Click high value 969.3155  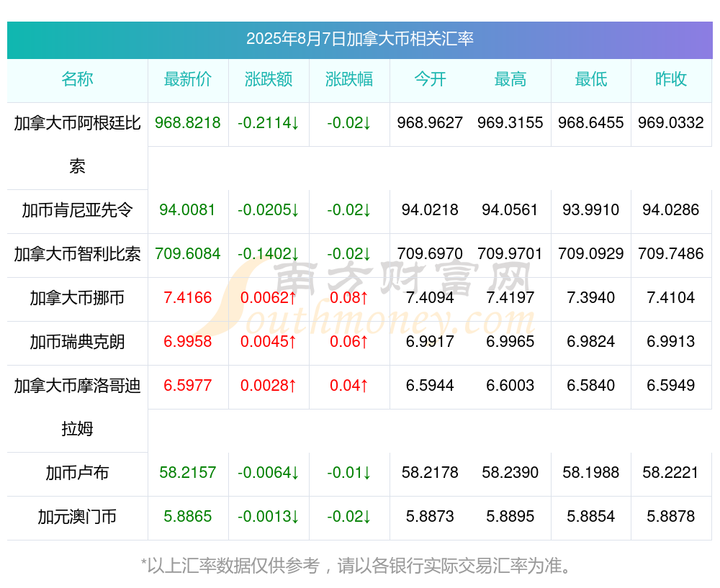510,122
